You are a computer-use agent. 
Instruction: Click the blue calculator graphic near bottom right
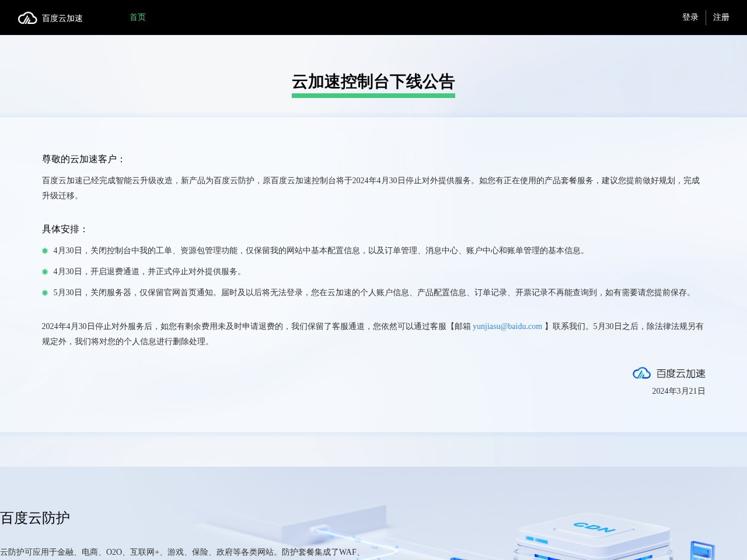click(x=703, y=551)
